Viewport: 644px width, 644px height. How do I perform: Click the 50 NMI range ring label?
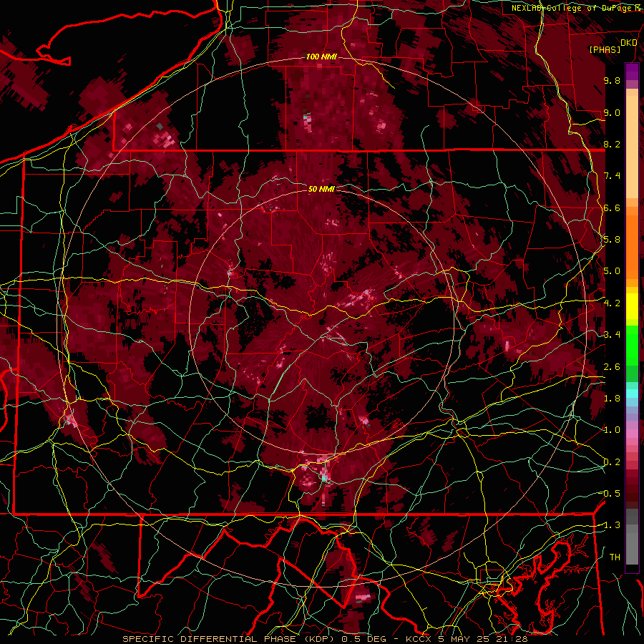(x=321, y=189)
